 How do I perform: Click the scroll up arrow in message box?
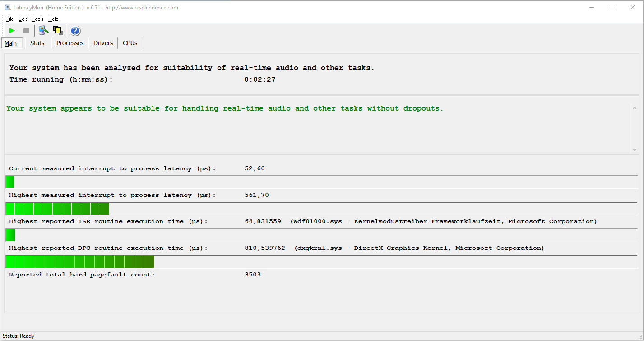coord(635,108)
